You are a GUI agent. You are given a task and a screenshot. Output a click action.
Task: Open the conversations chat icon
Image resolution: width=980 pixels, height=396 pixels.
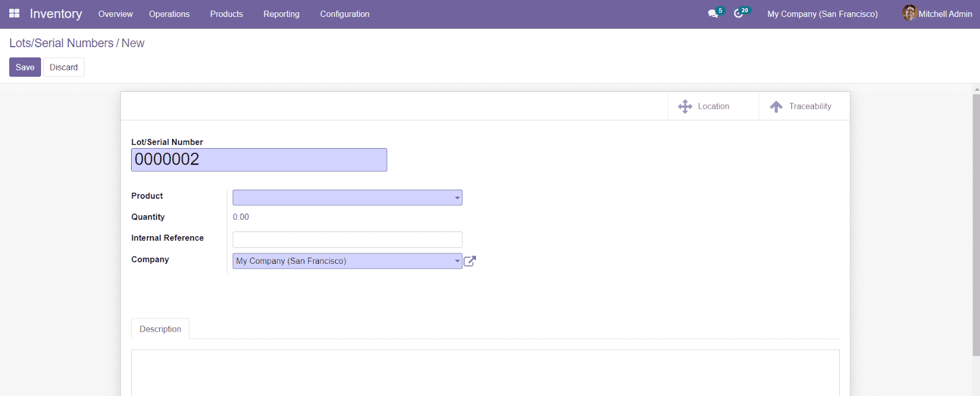point(713,13)
